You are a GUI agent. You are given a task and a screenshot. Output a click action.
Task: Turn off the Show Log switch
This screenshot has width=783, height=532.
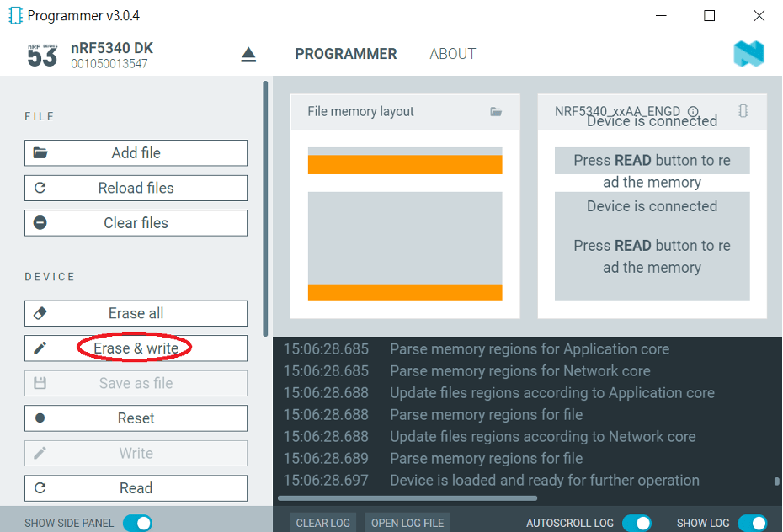pos(752,523)
